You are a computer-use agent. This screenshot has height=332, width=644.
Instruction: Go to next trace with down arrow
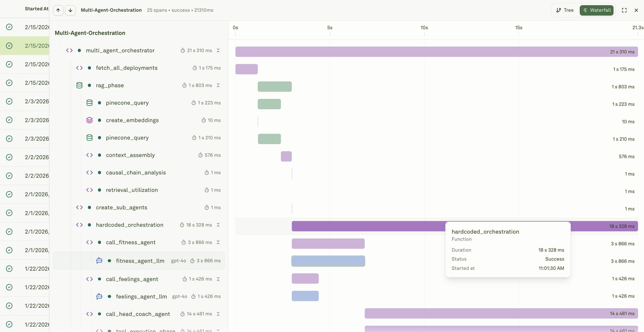(70, 10)
